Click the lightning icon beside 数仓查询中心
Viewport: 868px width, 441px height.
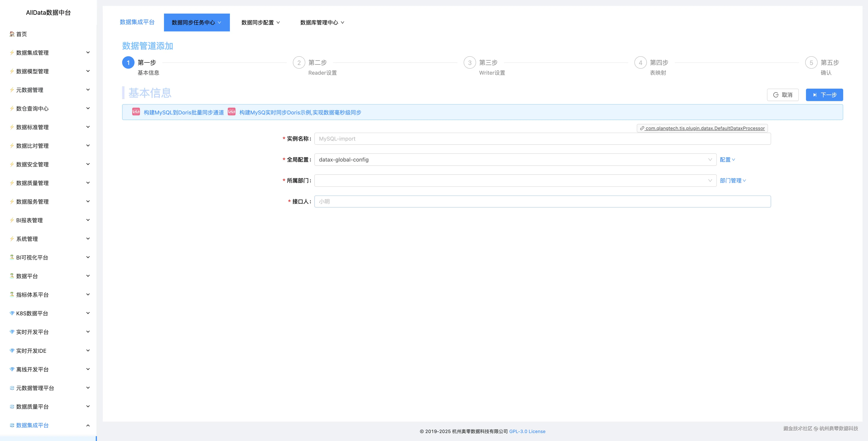(11, 109)
